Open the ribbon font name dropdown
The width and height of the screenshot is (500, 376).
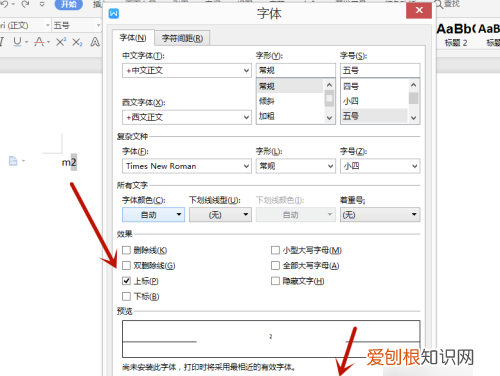click(x=48, y=25)
